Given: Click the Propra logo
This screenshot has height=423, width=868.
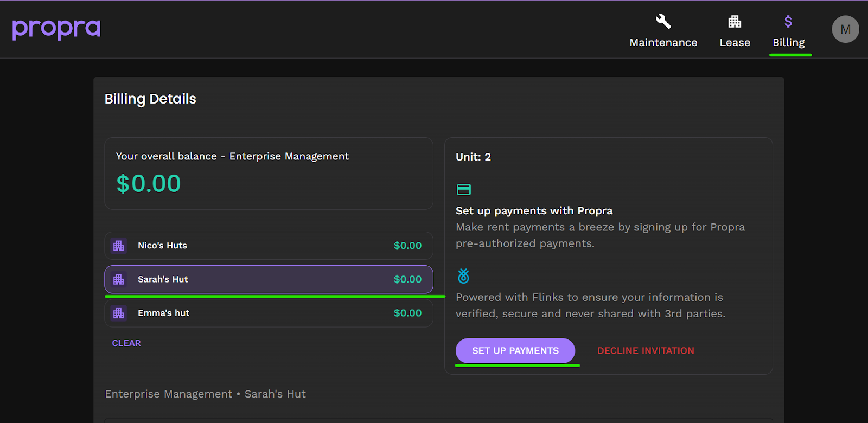Looking at the screenshot, I should click(x=56, y=29).
